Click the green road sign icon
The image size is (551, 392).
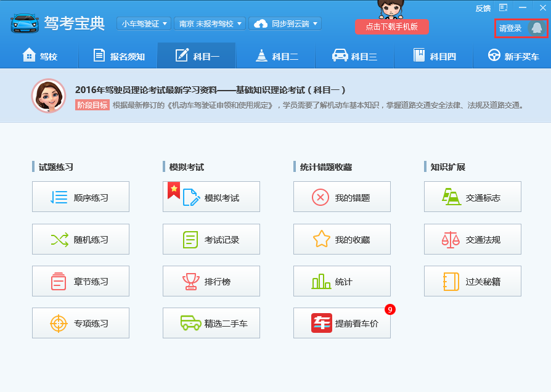pyautogui.click(x=451, y=197)
